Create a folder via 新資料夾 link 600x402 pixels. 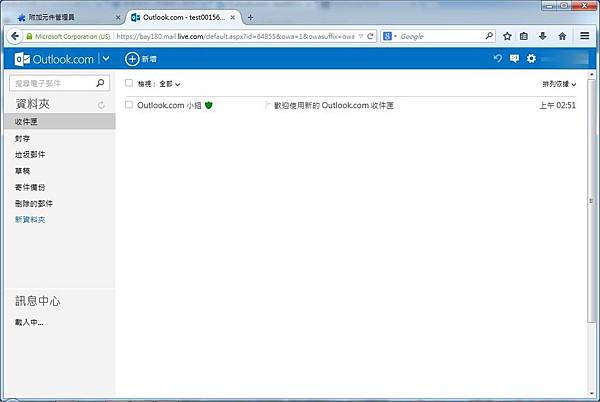click(30, 220)
